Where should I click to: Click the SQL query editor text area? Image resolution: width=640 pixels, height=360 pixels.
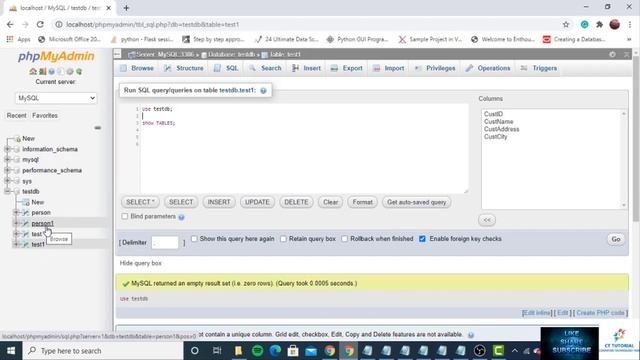[304, 149]
